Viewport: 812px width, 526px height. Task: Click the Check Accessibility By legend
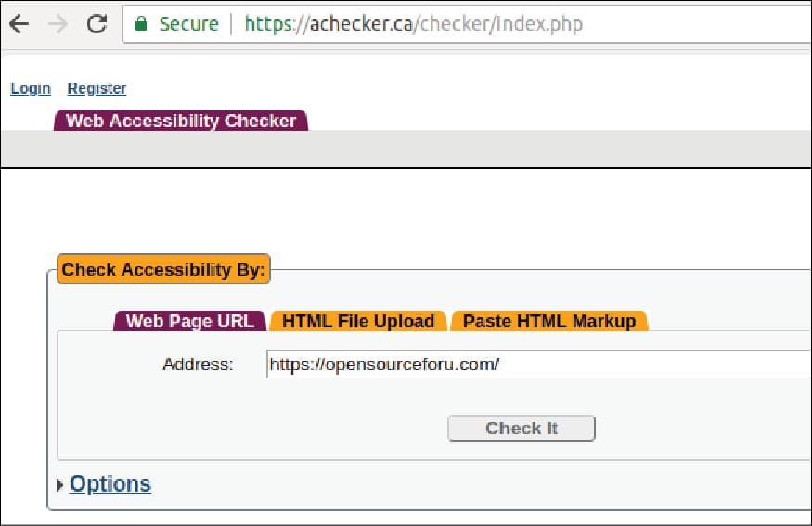163,270
